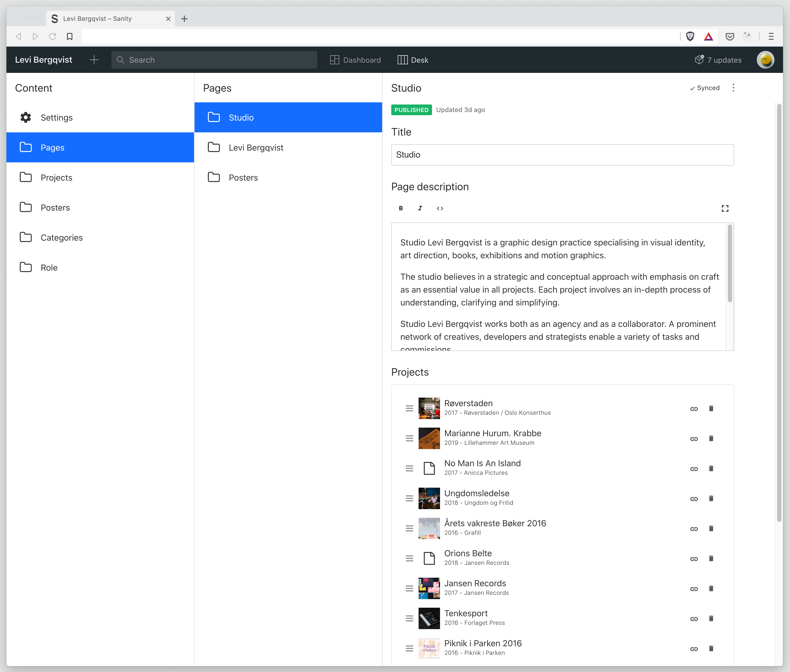Screen dimensions: 790x672
Task: Click the link icon for Orions Belte
Action: click(694, 559)
